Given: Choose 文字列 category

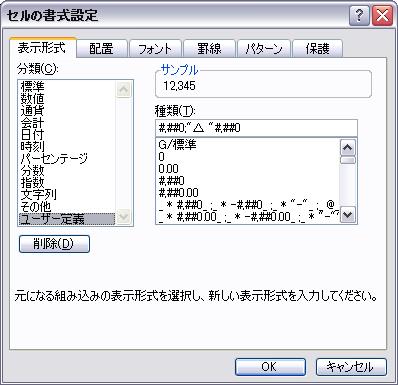Looking at the screenshot, I should [67, 195].
